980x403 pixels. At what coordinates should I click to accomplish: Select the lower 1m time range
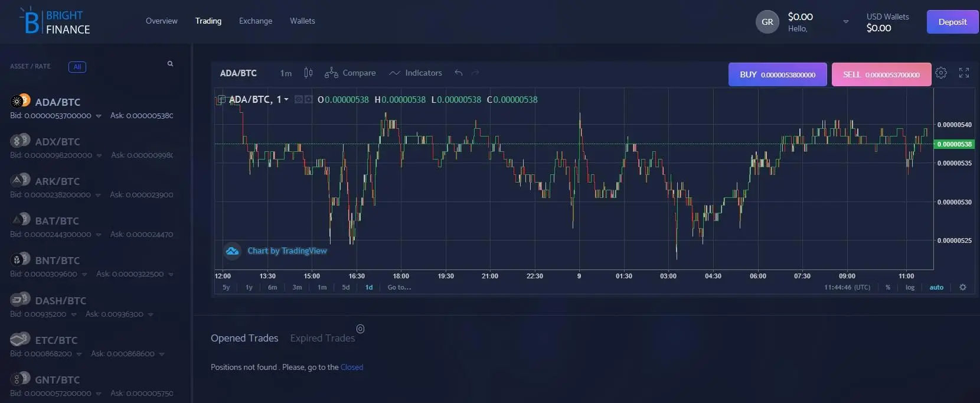click(322, 287)
